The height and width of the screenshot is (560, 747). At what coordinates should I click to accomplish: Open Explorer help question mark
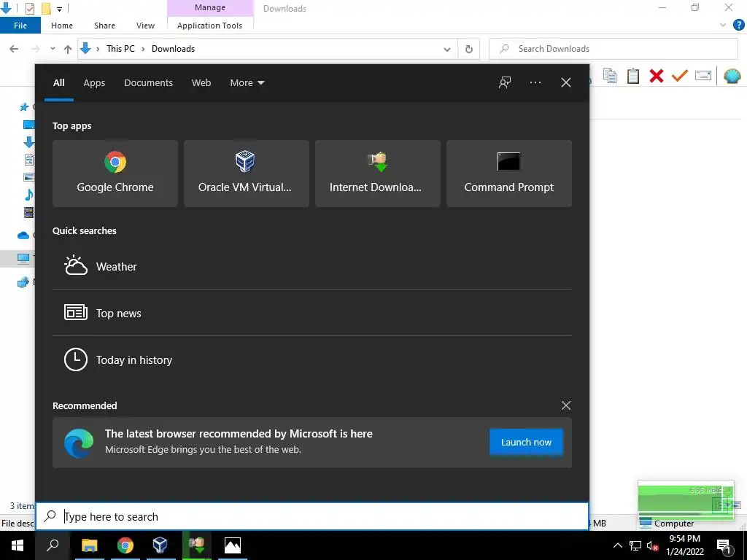738,26
